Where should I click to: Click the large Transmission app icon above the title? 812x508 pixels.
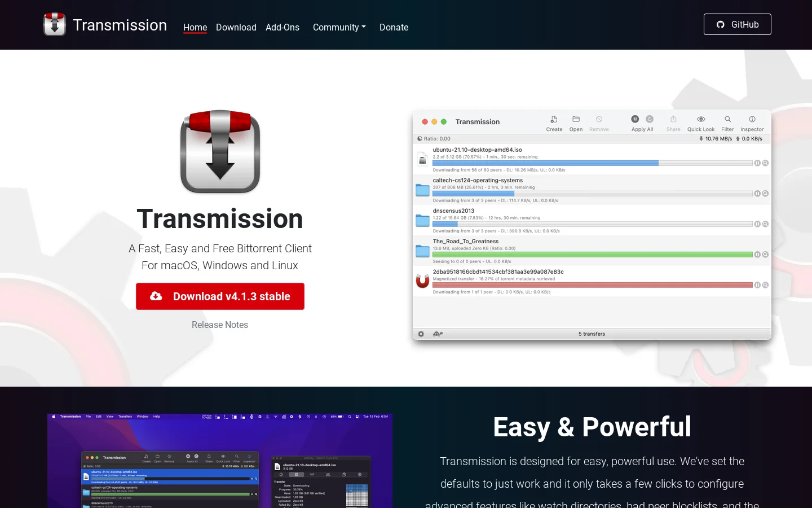point(220,151)
